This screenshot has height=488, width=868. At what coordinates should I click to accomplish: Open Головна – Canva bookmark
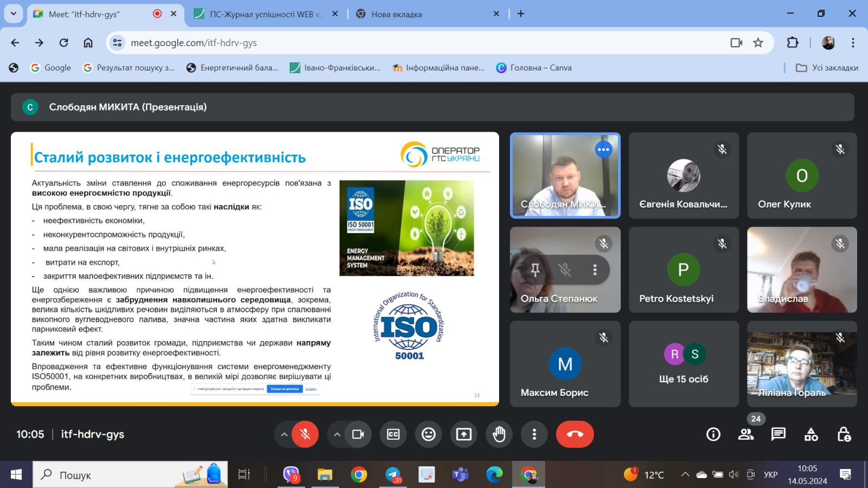coord(534,68)
